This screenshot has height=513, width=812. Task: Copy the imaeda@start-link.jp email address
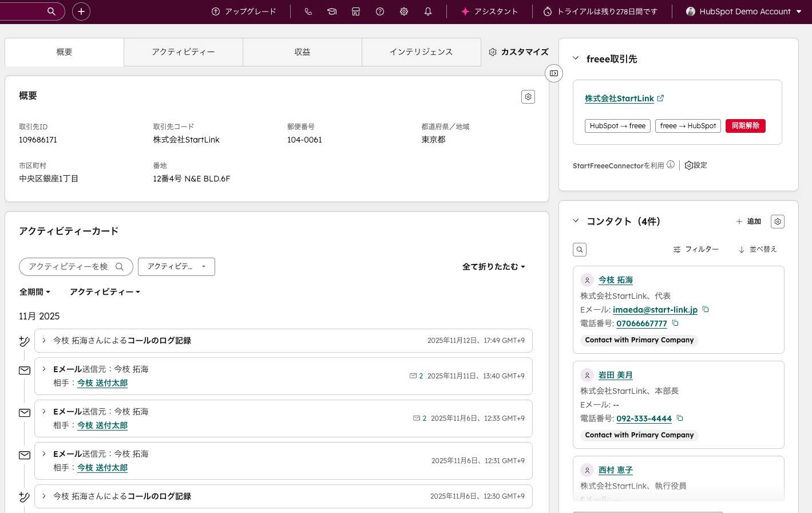tap(706, 309)
